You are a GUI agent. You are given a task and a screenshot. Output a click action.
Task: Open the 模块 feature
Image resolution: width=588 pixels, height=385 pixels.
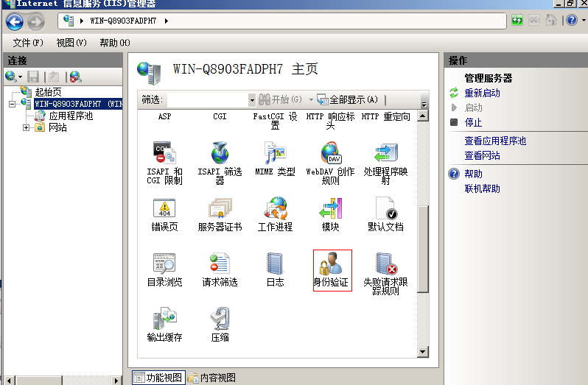click(x=330, y=213)
